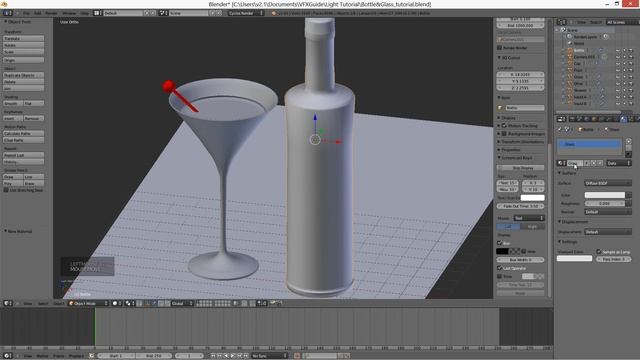Image resolution: width=640 pixels, height=360 pixels.
Task: Open the Playback menu in timeline header
Action: [x=76, y=356]
